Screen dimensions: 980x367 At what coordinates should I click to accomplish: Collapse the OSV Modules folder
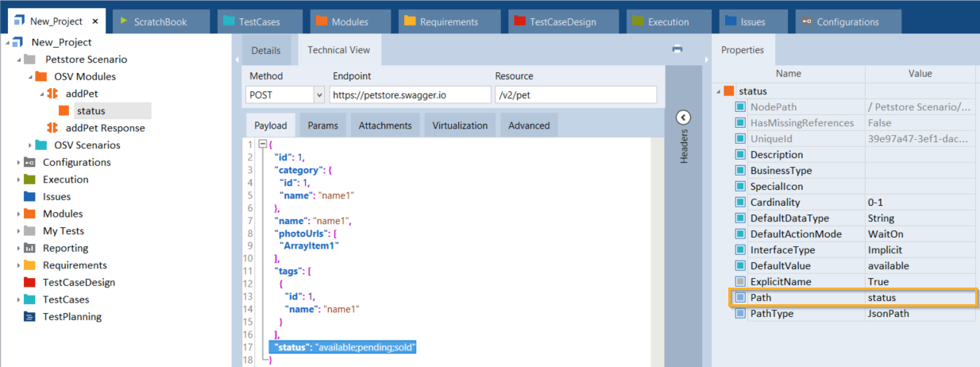click(31, 77)
